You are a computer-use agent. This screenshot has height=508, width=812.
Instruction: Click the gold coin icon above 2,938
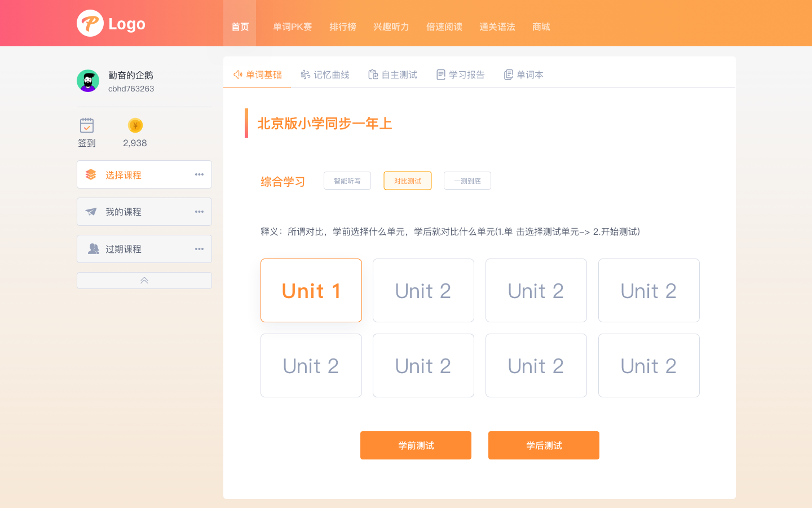[x=135, y=125]
